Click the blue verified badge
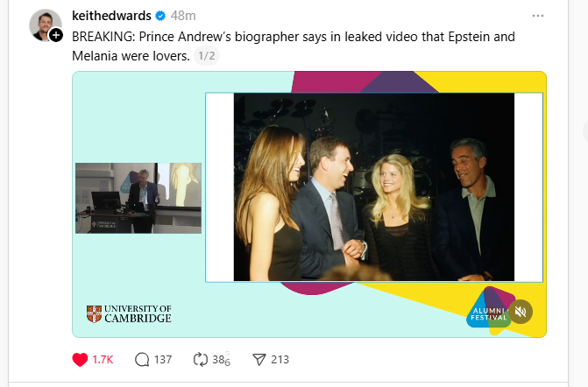Image resolution: width=588 pixels, height=387 pixels. pos(160,16)
